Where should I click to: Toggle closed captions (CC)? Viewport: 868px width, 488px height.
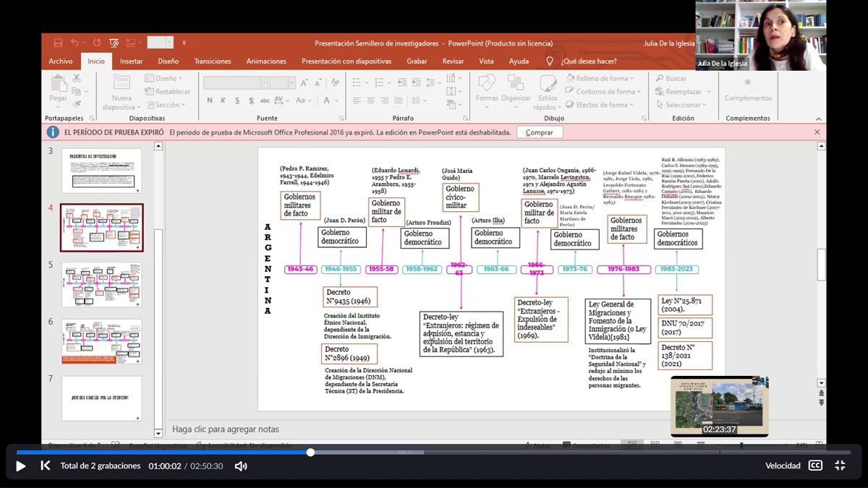coord(815,466)
